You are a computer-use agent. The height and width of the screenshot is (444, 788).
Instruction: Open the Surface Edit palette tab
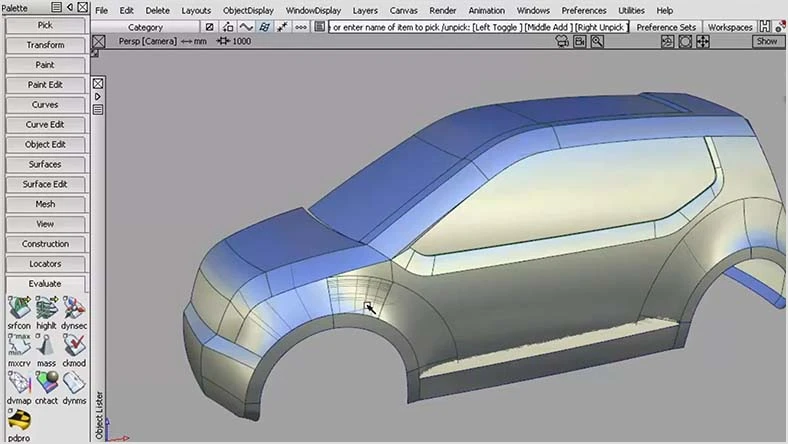tap(45, 184)
